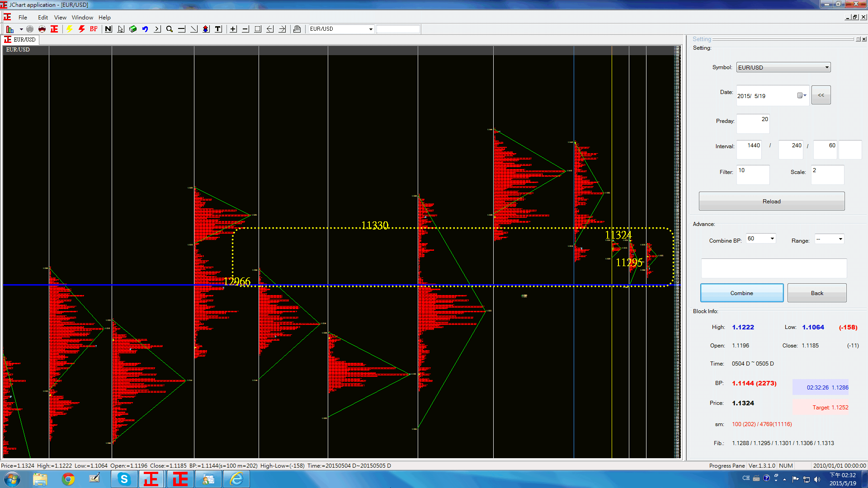This screenshot has height=488, width=868.
Task: Click the Interval 240 field
Action: click(791, 150)
